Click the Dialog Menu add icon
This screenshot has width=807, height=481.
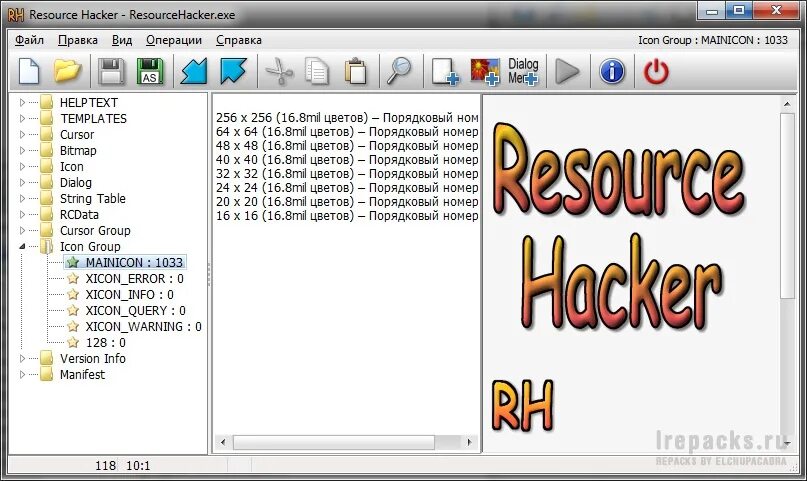pyautogui.click(x=523, y=71)
